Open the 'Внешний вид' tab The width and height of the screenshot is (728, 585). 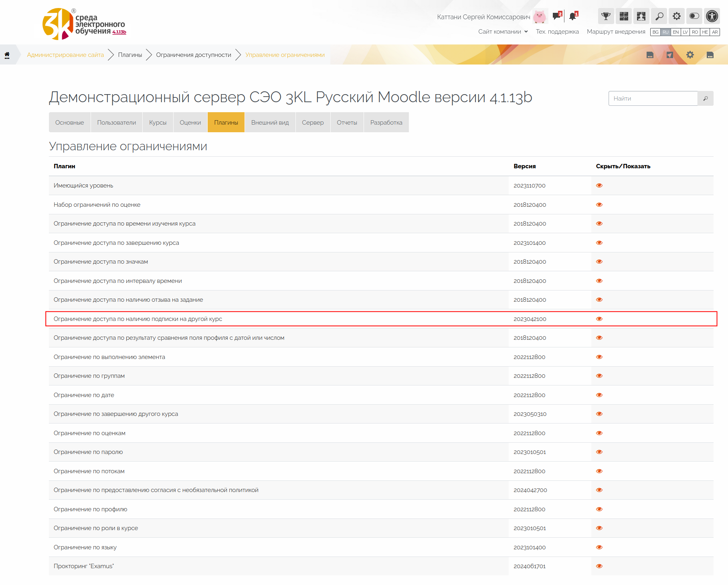tap(270, 123)
